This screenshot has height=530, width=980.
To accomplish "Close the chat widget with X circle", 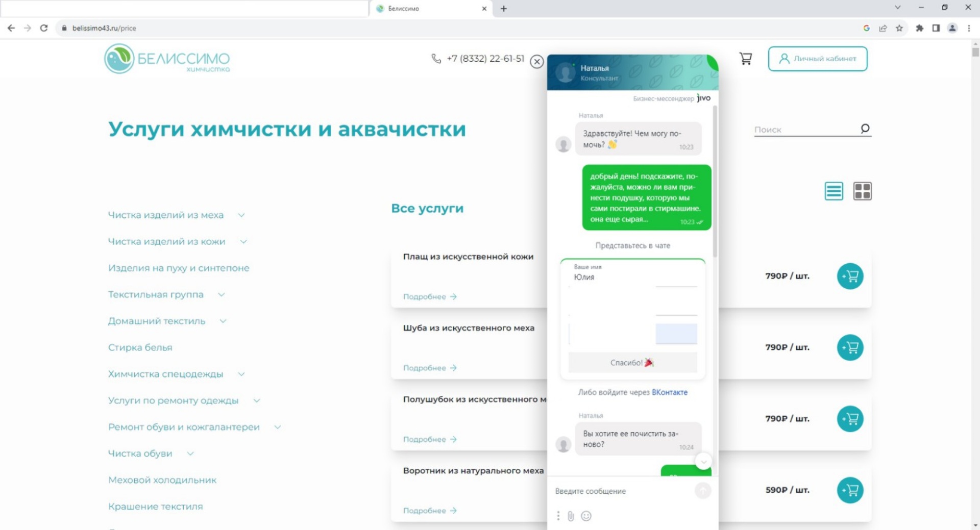I will [536, 62].
